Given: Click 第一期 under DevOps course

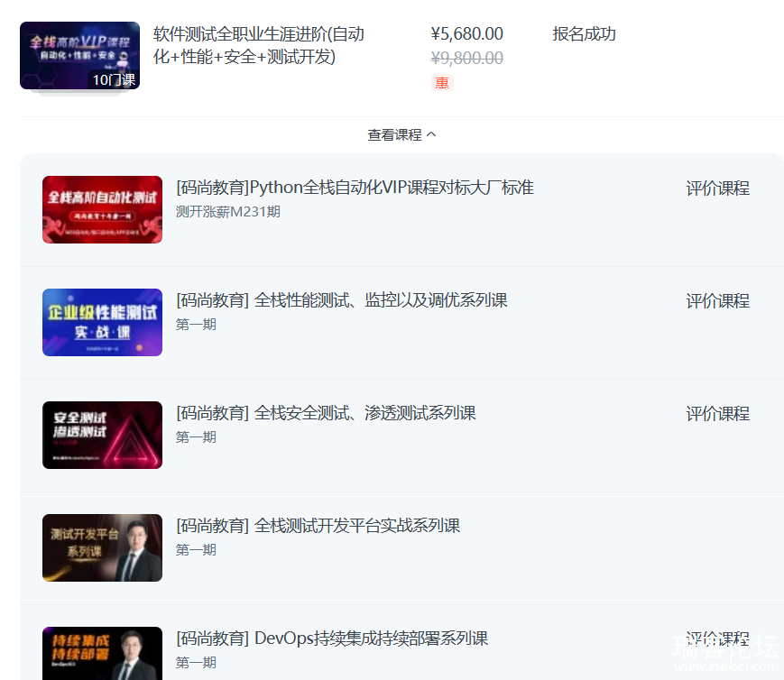Looking at the screenshot, I should [196, 663].
